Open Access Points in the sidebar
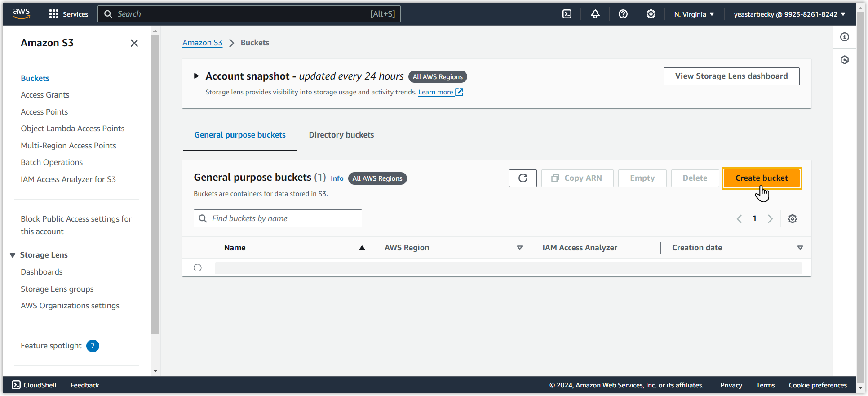 (44, 112)
